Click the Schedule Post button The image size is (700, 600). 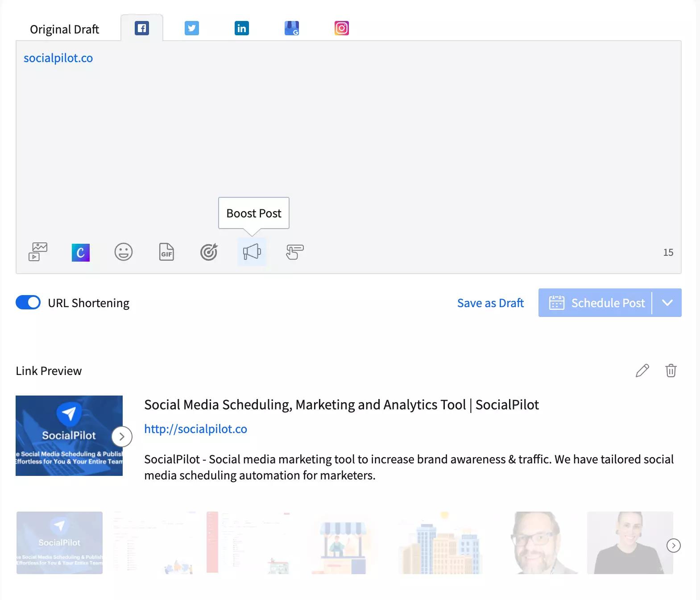[595, 303]
